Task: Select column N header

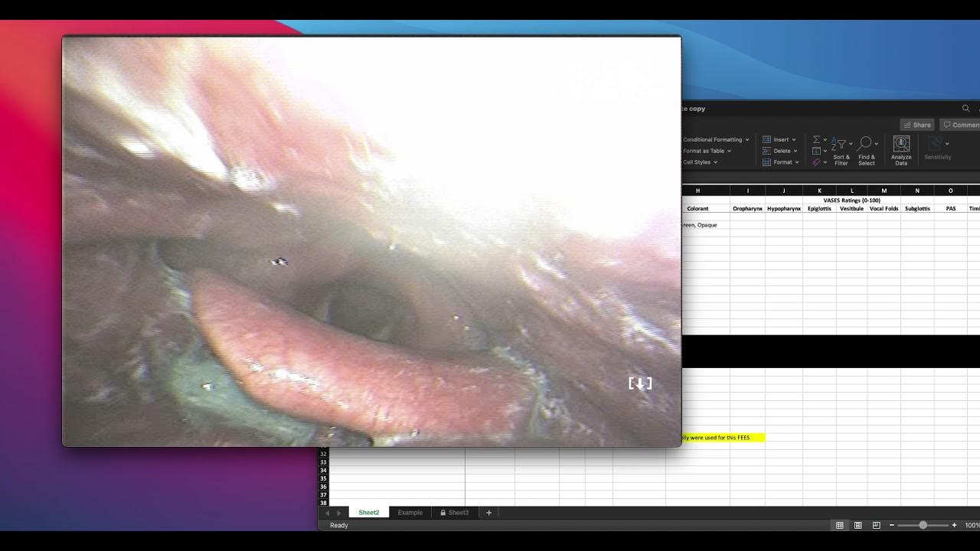Action: (917, 191)
